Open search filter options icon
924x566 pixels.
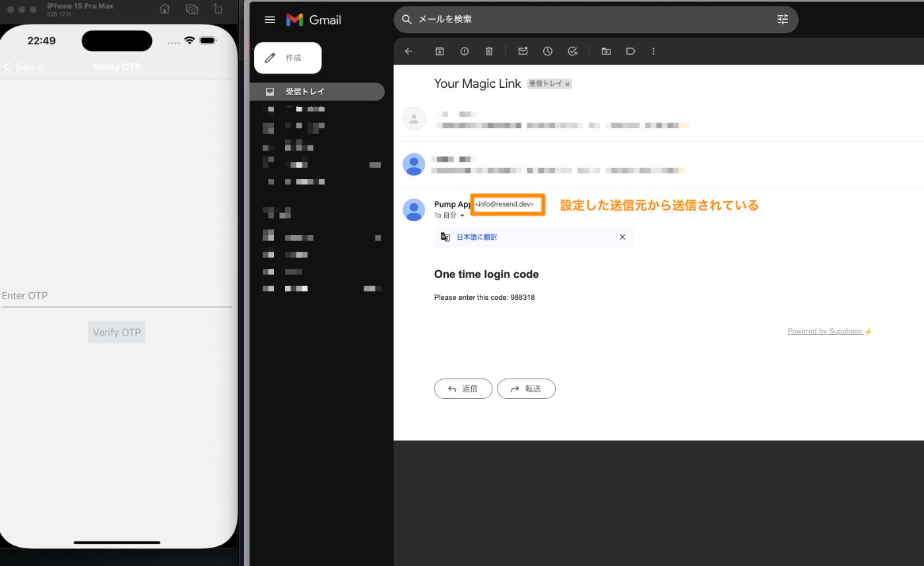point(783,20)
